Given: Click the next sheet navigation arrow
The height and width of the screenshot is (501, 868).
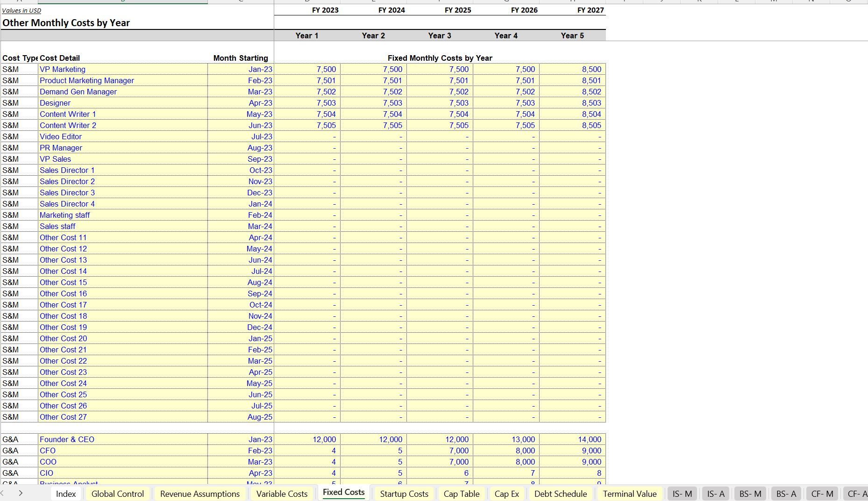Looking at the screenshot, I should pyautogui.click(x=21, y=493).
